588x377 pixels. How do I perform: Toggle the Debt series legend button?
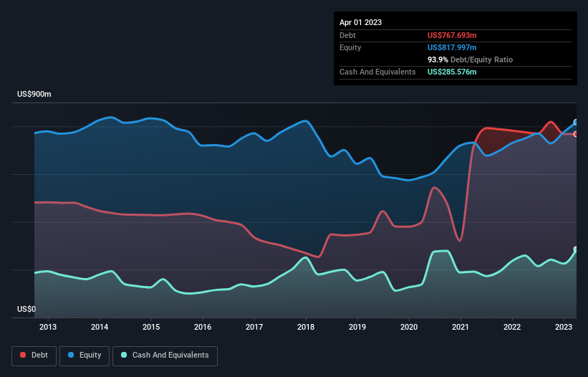tap(34, 355)
